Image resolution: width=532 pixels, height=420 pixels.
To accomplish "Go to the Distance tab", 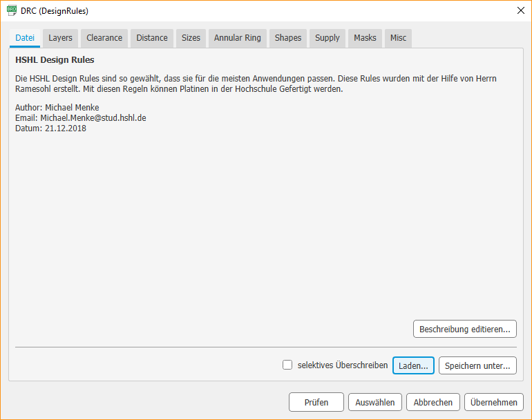I will coord(152,38).
